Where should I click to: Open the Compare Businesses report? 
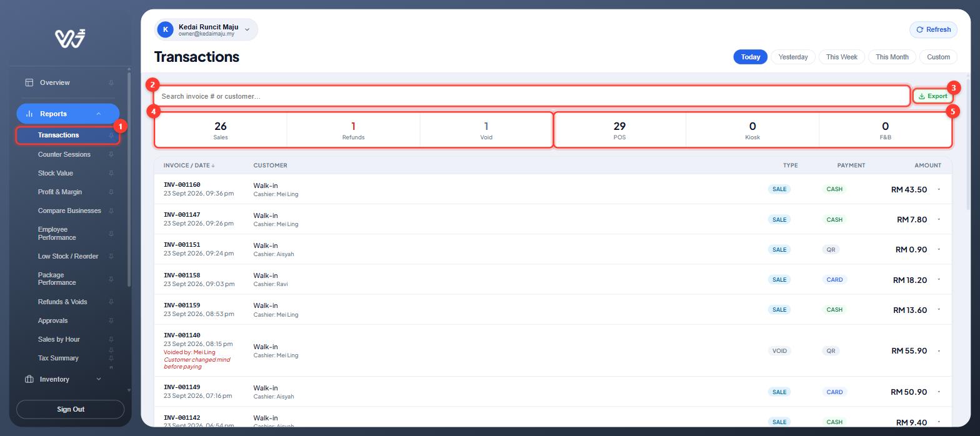pos(69,211)
